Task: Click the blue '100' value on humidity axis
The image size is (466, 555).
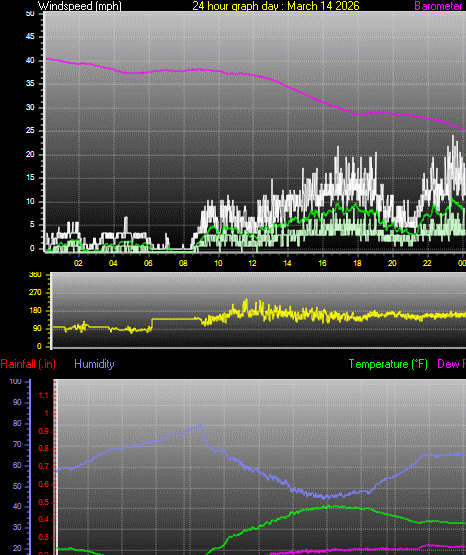Action: coord(16,382)
